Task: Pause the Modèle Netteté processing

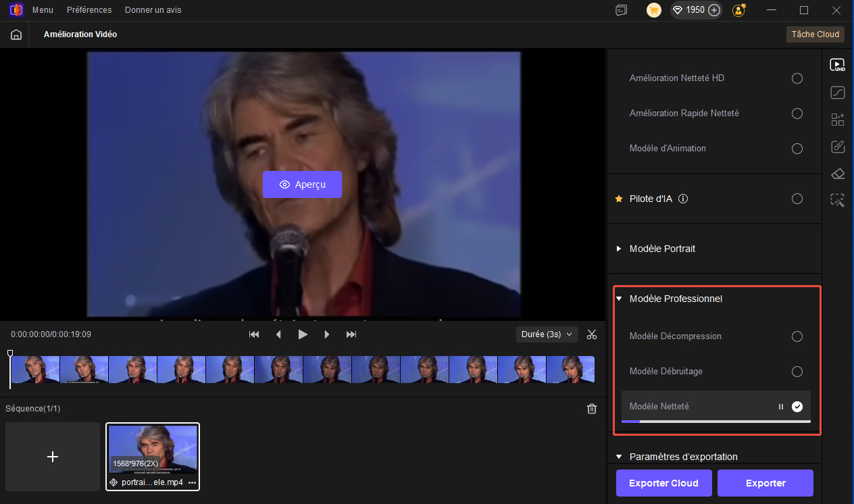Action: click(x=781, y=407)
